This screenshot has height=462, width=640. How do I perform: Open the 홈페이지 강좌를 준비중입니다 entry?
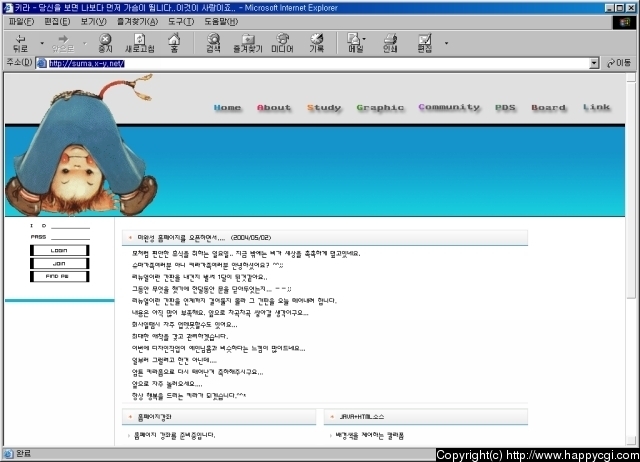174,435
